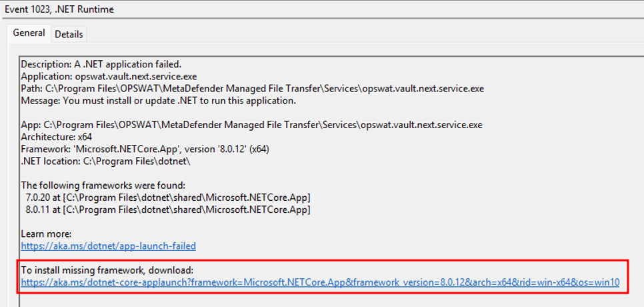Click the 'Description: A .NET application failed.' line
The width and height of the screenshot is (644, 307).
coord(101,64)
